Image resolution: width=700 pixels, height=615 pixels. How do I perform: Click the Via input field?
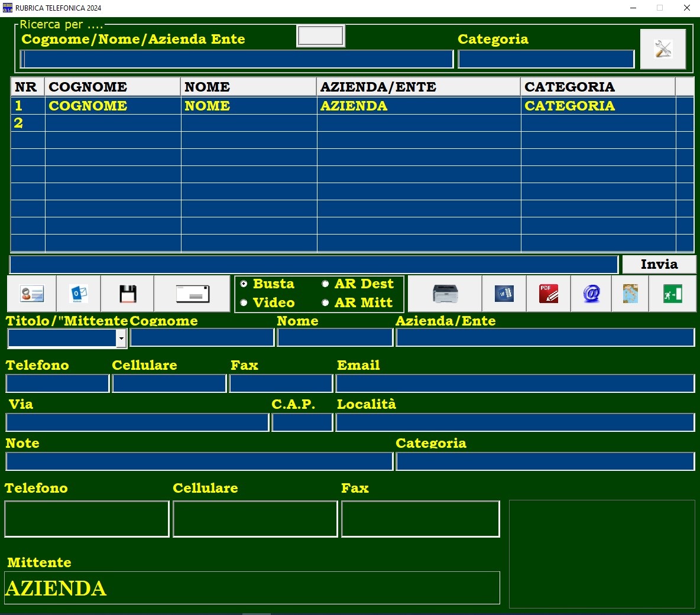point(138,422)
